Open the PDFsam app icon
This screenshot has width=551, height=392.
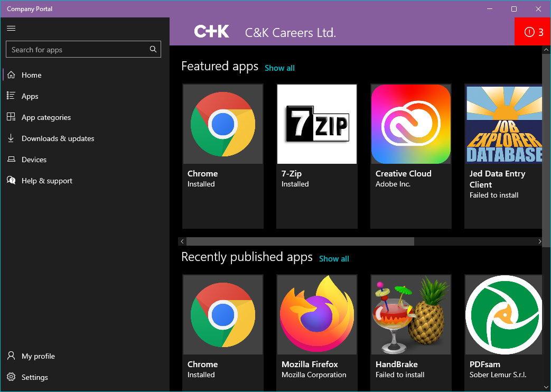point(503,315)
